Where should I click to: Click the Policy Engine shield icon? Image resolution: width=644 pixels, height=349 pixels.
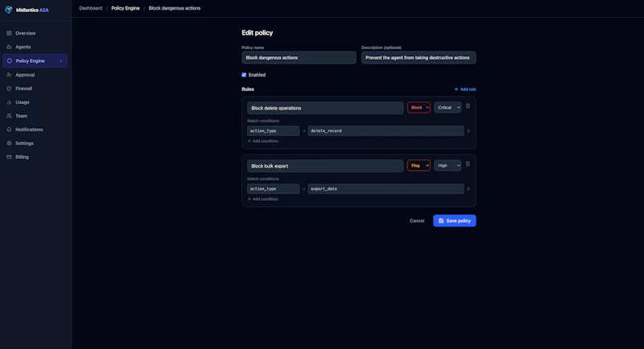point(9,60)
